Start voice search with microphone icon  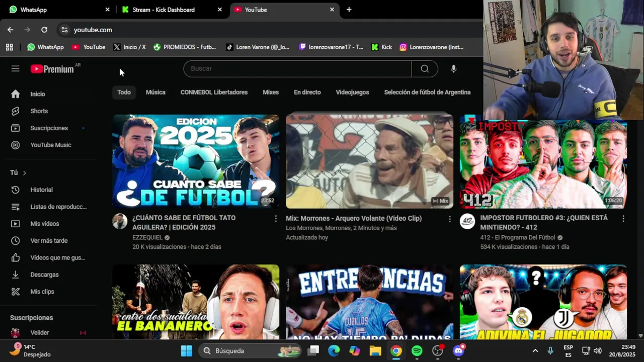(x=453, y=69)
